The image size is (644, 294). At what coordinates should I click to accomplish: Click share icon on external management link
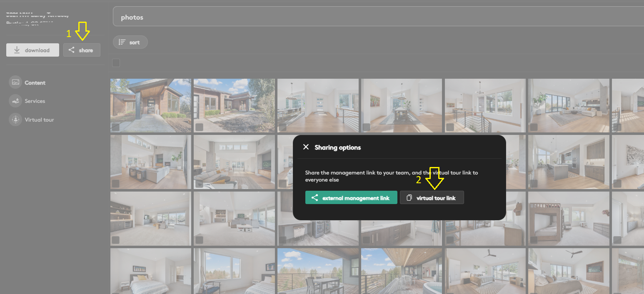(x=315, y=198)
